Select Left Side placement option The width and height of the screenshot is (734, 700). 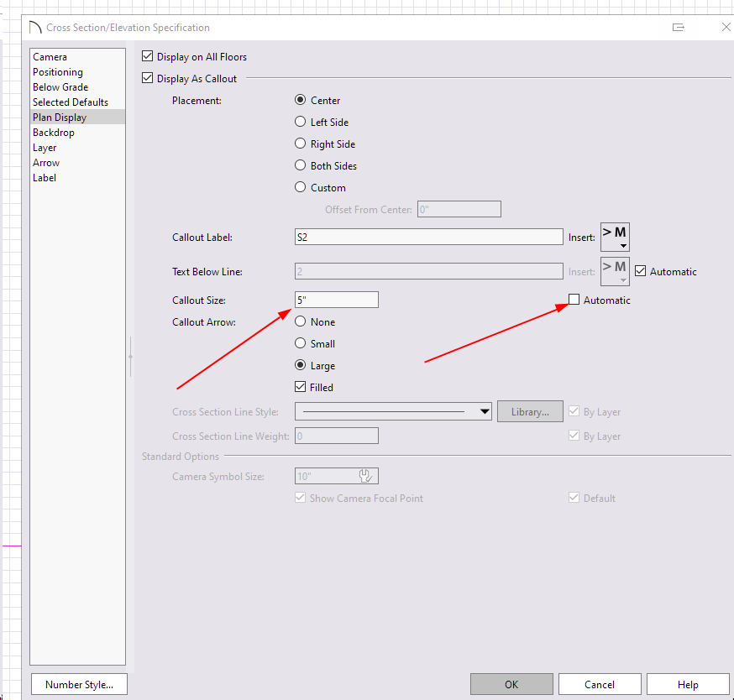tap(301, 123)
